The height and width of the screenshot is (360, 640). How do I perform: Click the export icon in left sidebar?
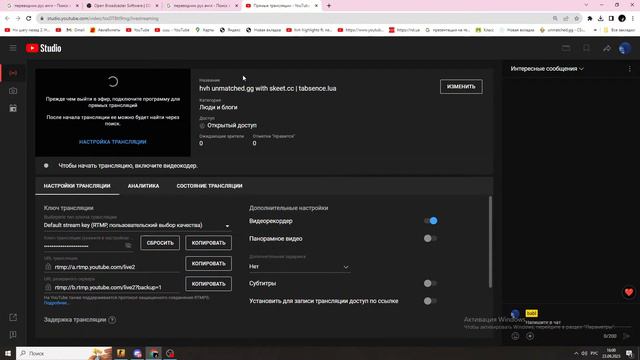coord(13,317)
